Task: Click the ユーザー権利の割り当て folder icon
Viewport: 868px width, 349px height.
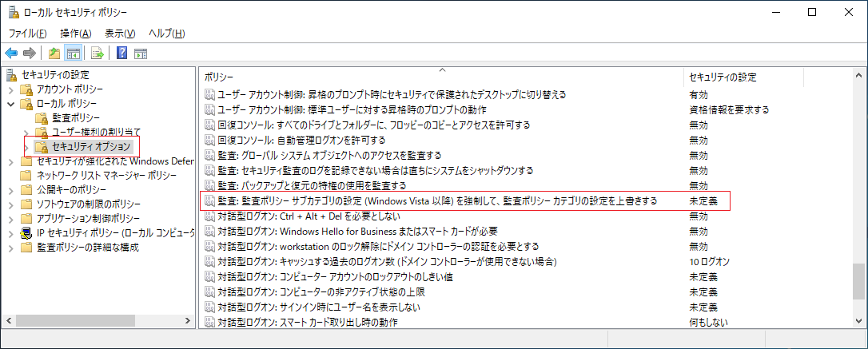Action: point(42,133)
